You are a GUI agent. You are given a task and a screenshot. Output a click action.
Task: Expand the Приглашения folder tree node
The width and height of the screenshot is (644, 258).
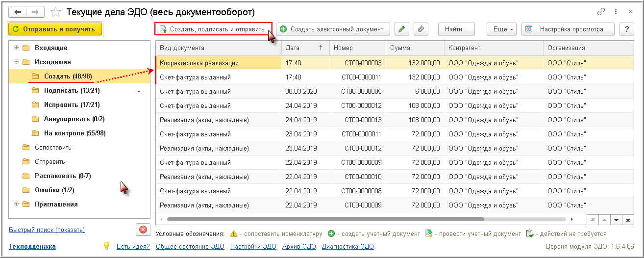coord(17,205)
